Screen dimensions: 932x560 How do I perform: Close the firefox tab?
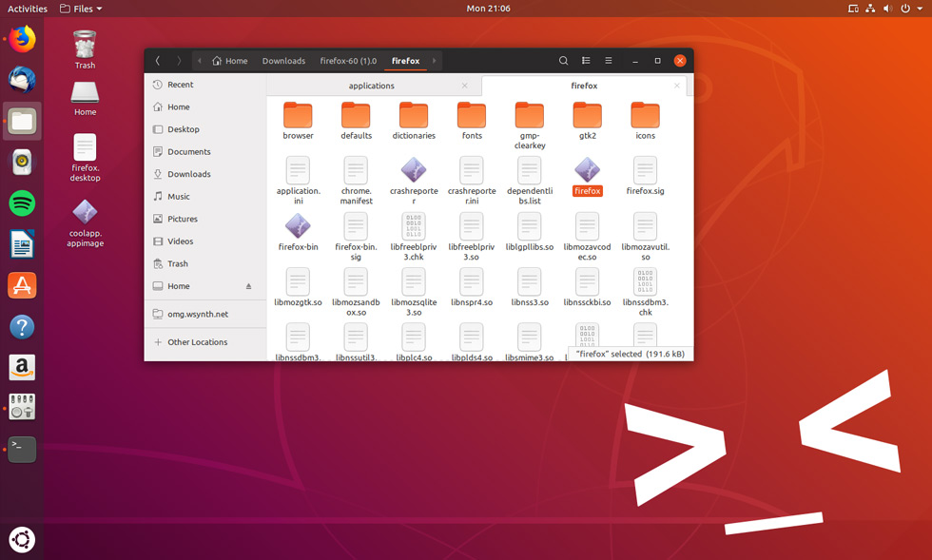click(676, 86)
